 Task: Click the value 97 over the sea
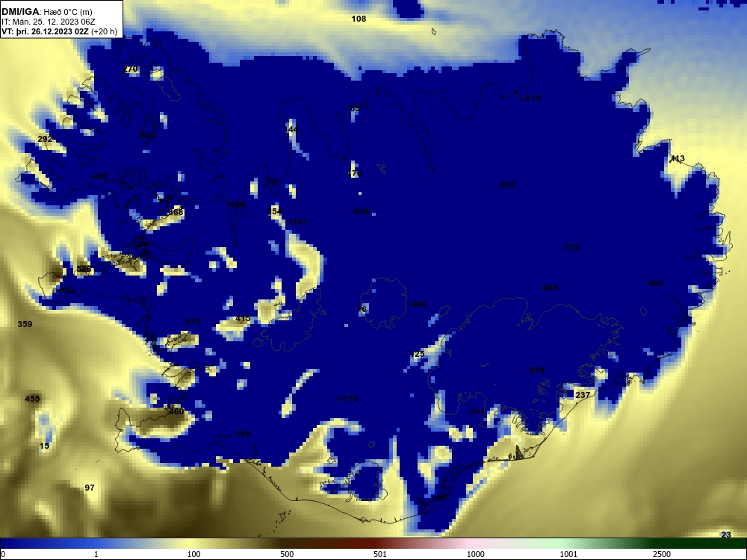(90, 488)
